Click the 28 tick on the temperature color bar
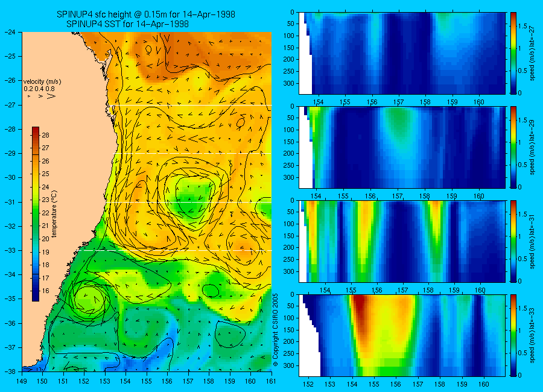This screenshot has height=392, width=543. point(45,135)
